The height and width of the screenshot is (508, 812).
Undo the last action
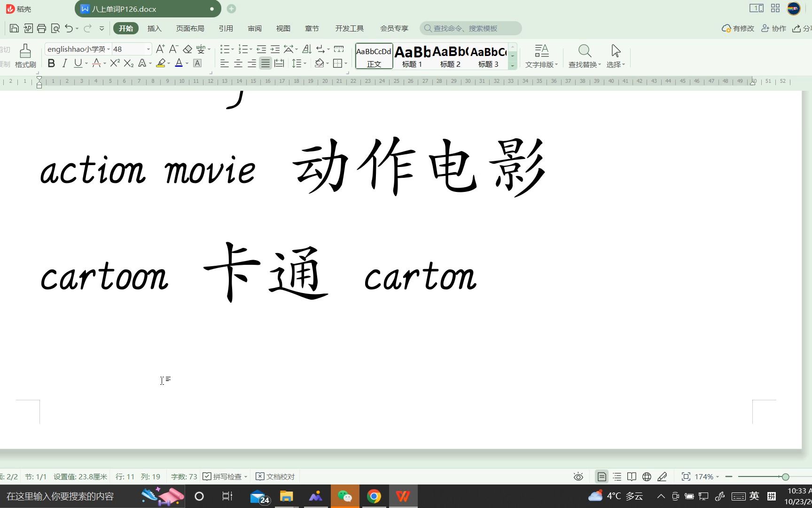[69, 29]
